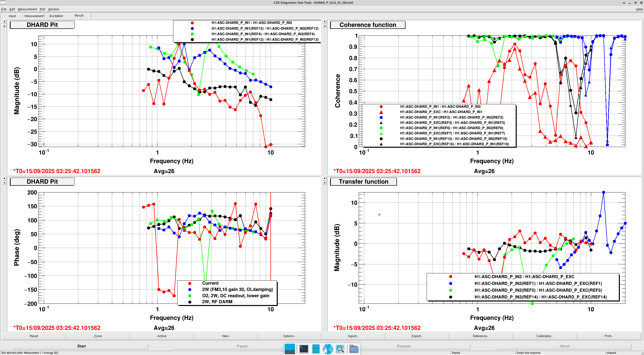
Task: Expand the top-left DHARD Pit plot options arrow
Action: [4, 22]
